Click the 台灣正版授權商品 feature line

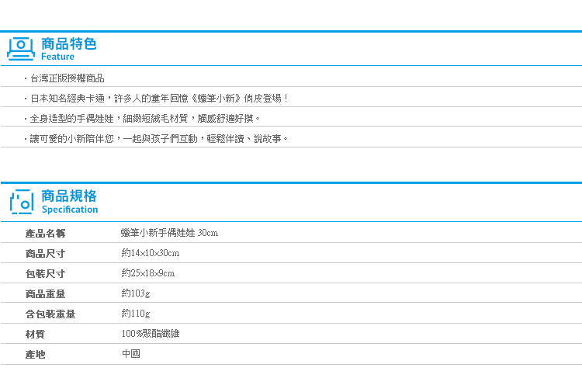[68, 78]
